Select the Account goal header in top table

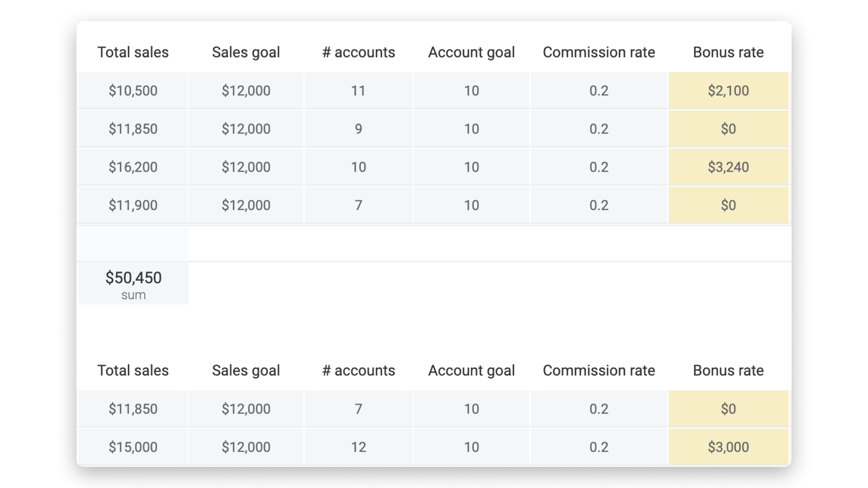471,52
